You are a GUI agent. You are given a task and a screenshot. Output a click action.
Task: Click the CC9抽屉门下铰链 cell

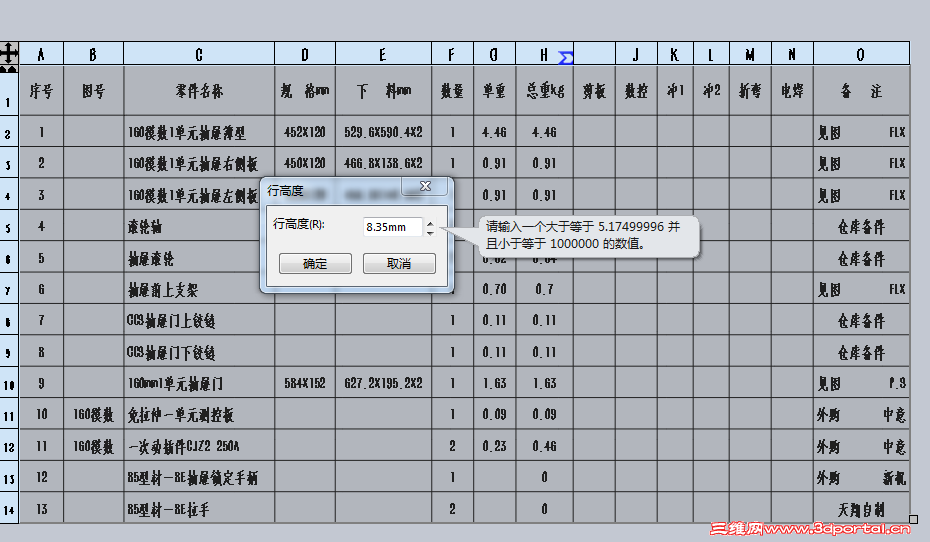(x=199, y=352)
